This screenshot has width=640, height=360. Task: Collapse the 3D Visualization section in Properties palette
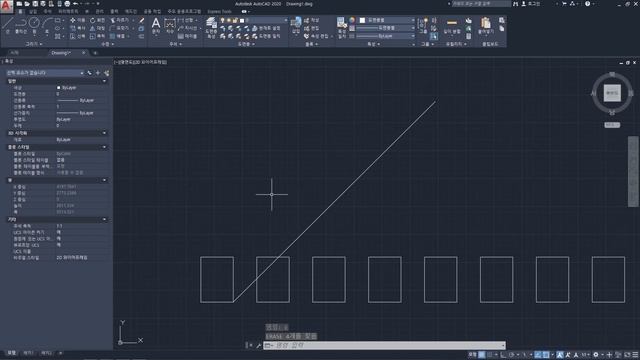point(104,133)
